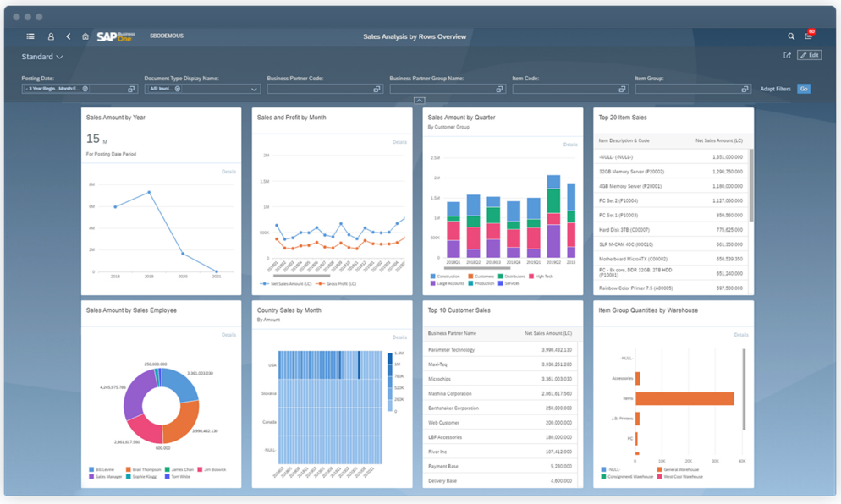Open Adapt Filters
841x504 pixels.
click(x=775, y=89)
